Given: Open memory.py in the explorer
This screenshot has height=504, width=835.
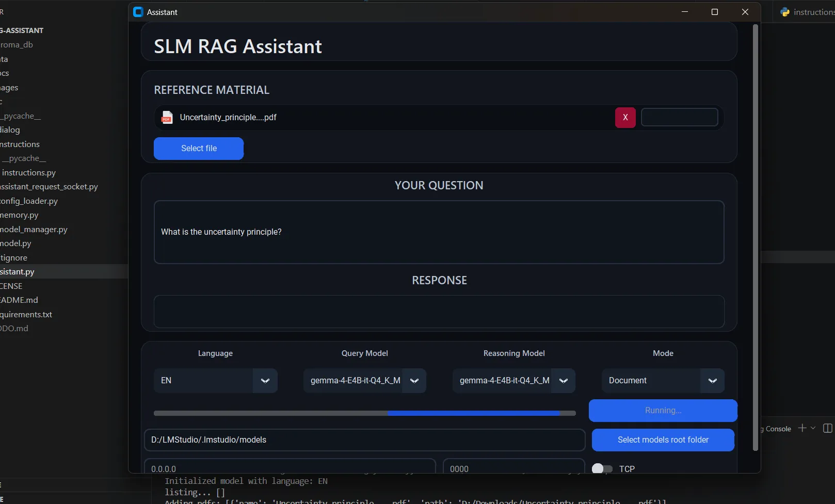Looking at the screenshot, I should 19,215.
